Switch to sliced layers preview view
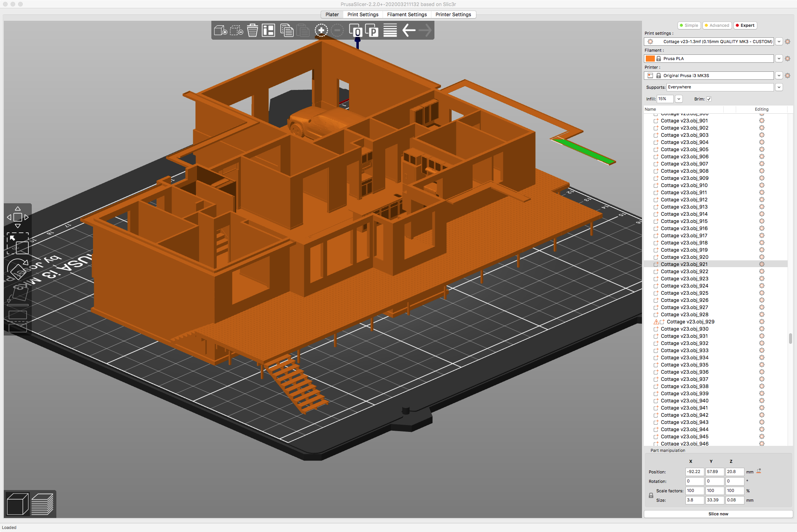This screenshot has width=797, height=532. pyautogui.click(x=42, y=504)
